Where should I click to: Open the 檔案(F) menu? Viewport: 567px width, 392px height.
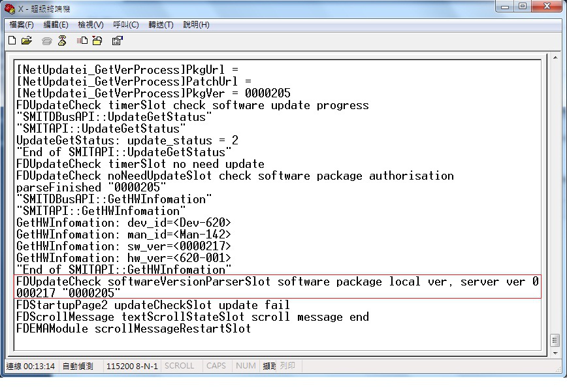pyautogui.click(x=22, y=25)
